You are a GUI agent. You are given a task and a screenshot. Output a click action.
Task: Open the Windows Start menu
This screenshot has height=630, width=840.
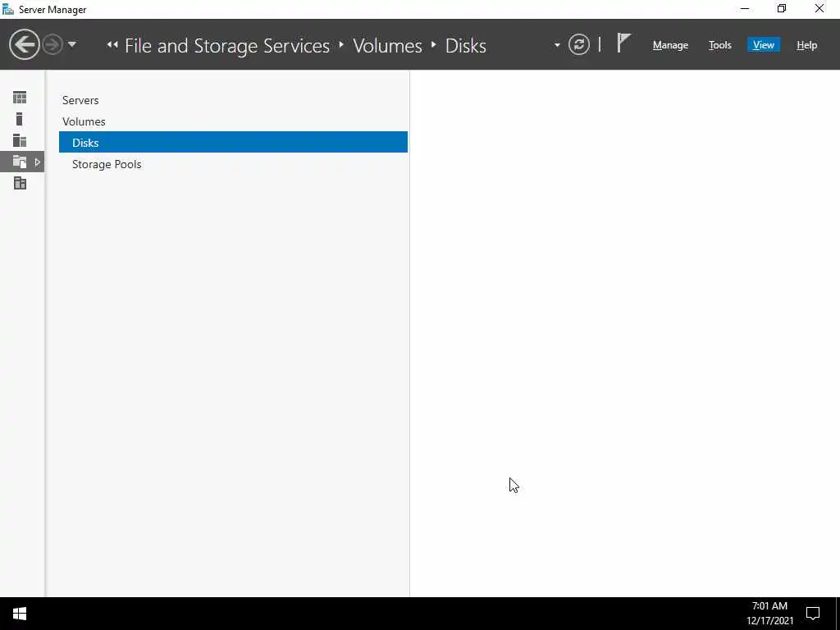20,614
